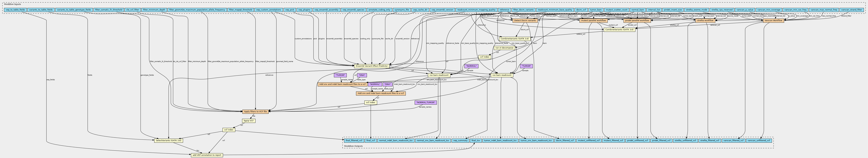Select the cle_vcf_filter input node
The width and height of the screenshot is (868, 158).
(132, 10)
